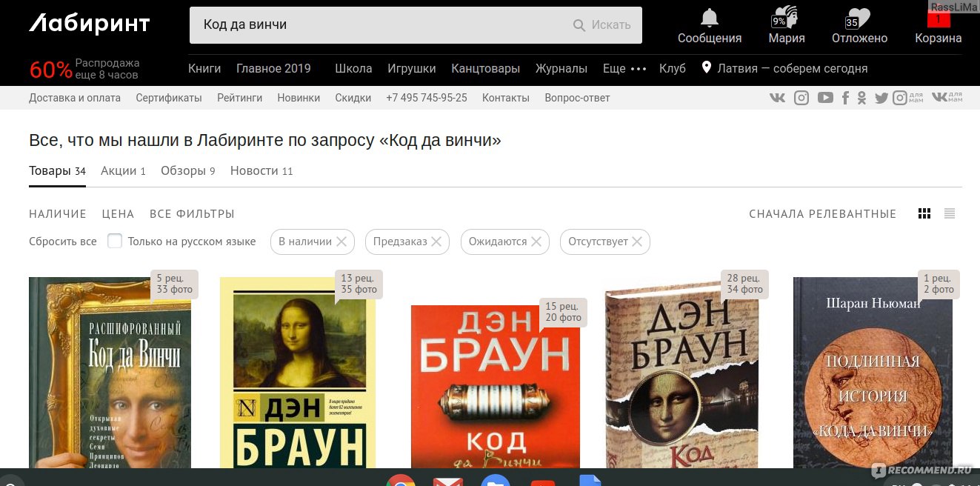Open Сообщения via the bell icon
The image size is (980, 486).
point(710,18)
